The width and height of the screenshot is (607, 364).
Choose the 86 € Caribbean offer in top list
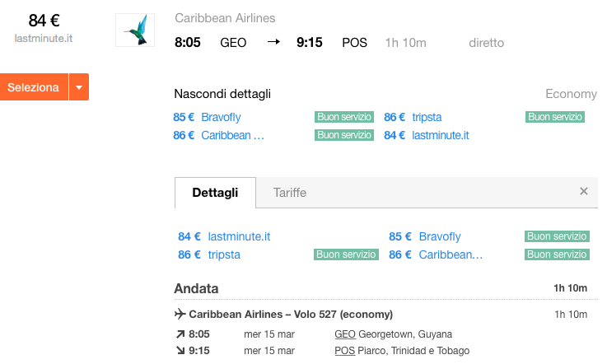pyautogui.click(x=219, y=135)
